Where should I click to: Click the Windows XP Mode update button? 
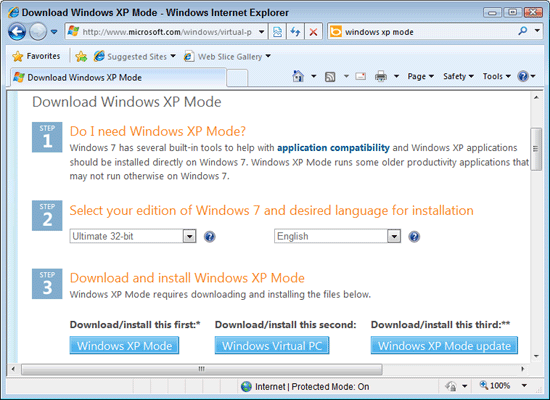444,346
